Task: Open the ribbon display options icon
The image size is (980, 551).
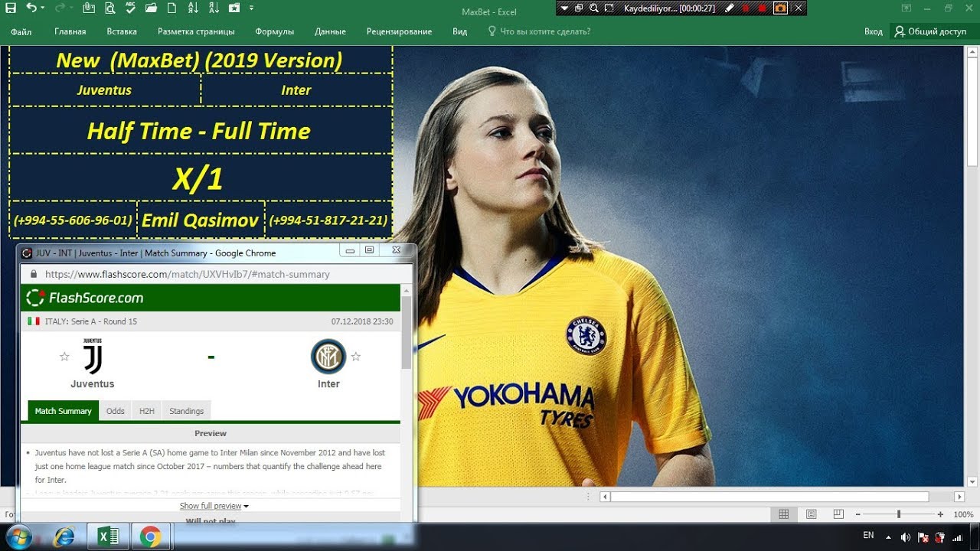Action: click(906, 8)
